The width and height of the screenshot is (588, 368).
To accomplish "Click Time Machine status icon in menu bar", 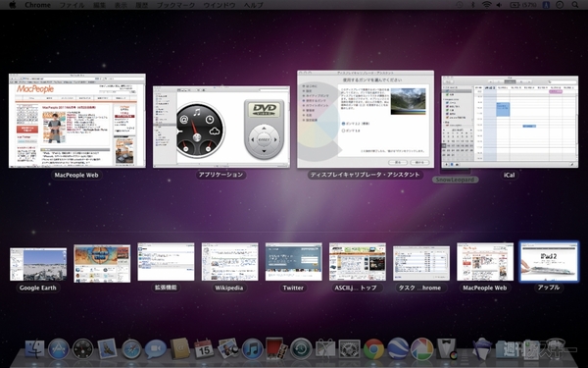I will coord(460,5).
